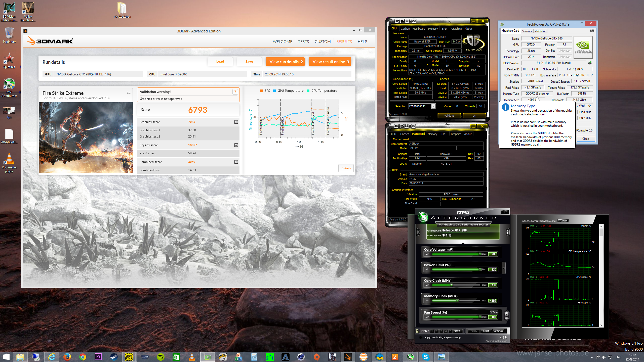Toggle the Auto fan speed button
Viewport: 644px width, 362px height.
click(x=494, y=312)
